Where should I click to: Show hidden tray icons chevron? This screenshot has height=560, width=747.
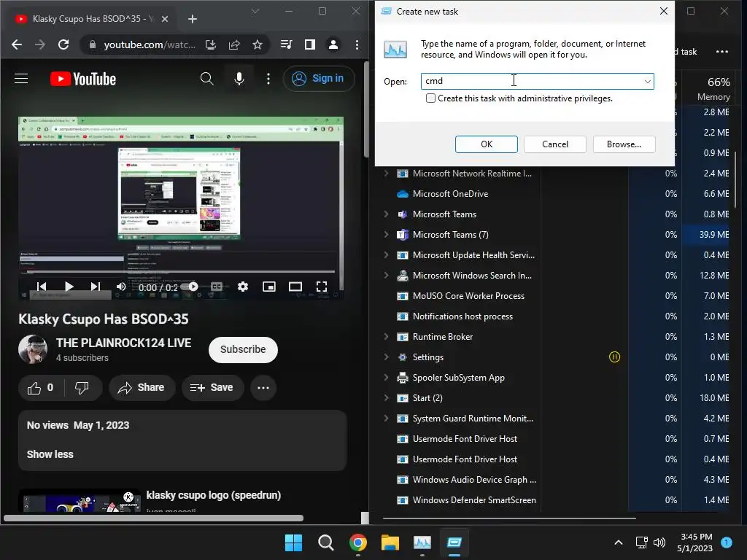pyautogui.click(x=619, y=542)
